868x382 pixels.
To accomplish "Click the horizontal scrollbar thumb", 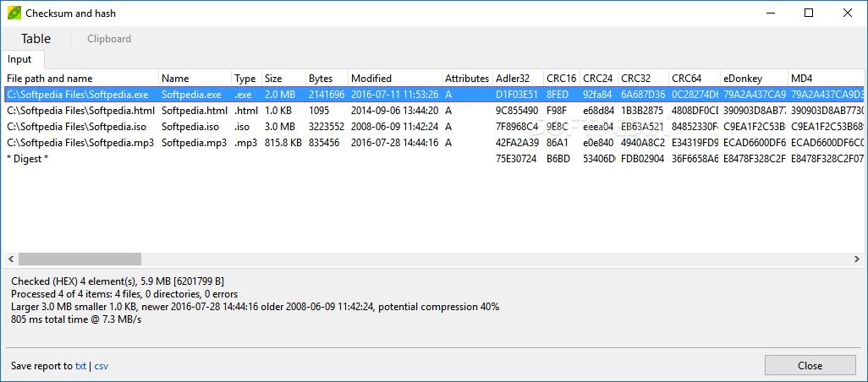I will [x=80, y=259].
